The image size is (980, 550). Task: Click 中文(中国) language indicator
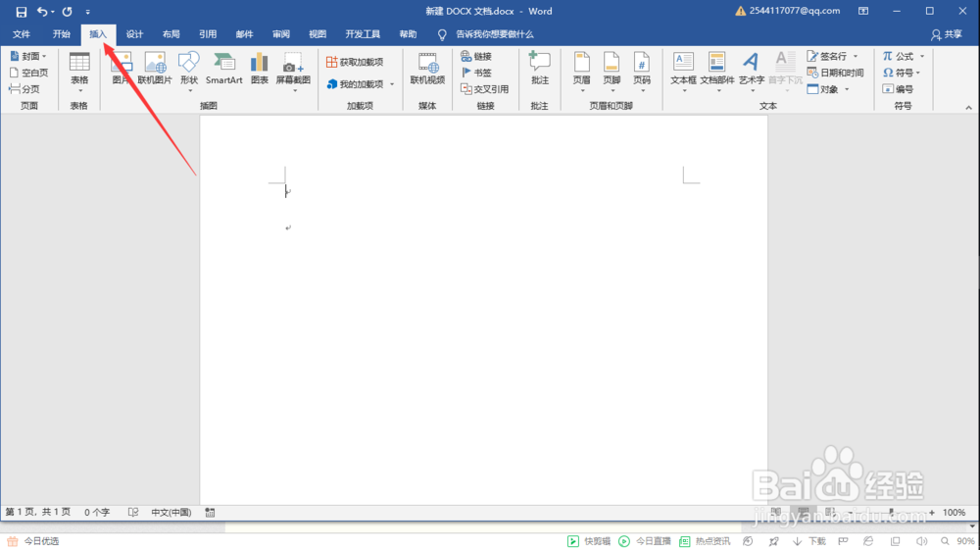(171, 512)
